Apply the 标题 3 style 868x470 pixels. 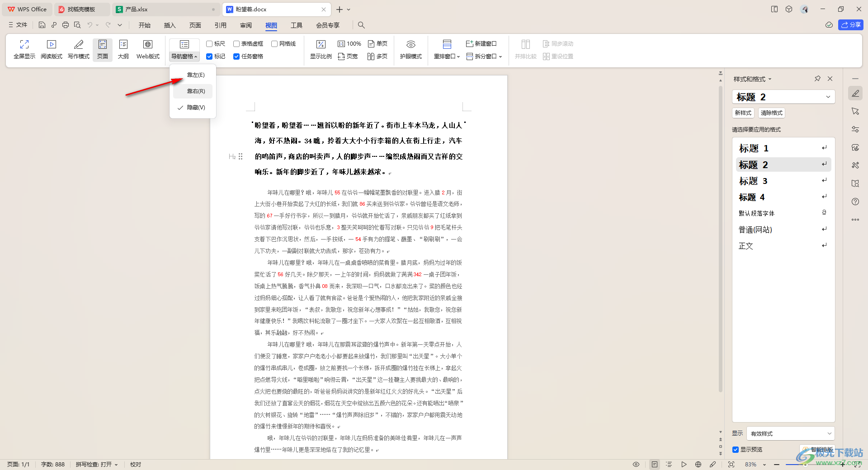pos(783,181)
